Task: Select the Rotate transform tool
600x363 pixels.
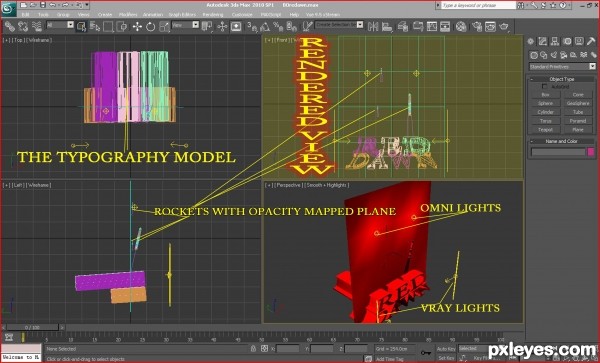Action: (x=150, y=26)
